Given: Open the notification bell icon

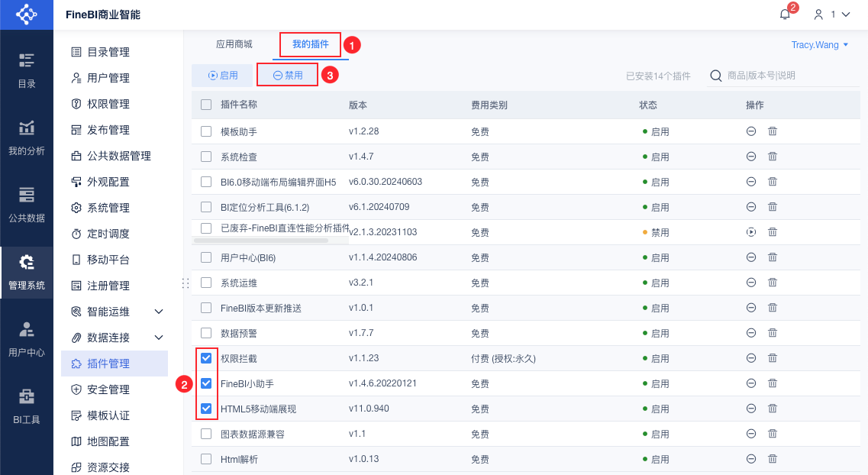Looking at the screenshot, I should pyautogui.click(x=785, y=15).
